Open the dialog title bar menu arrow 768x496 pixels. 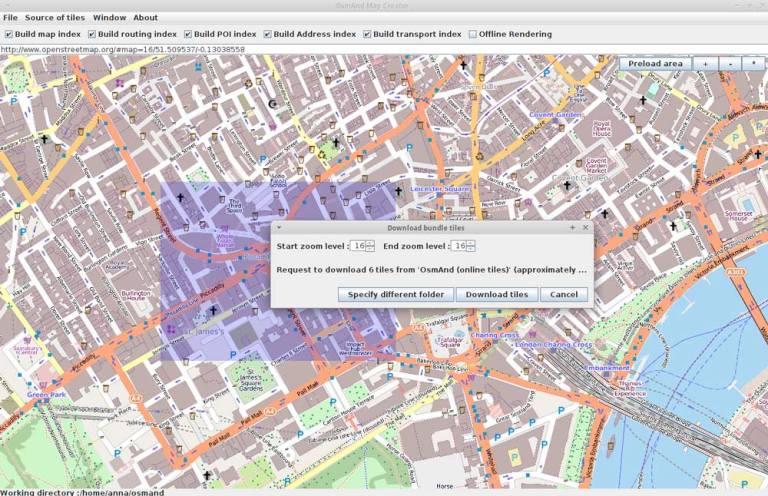[x=279, y=228]
